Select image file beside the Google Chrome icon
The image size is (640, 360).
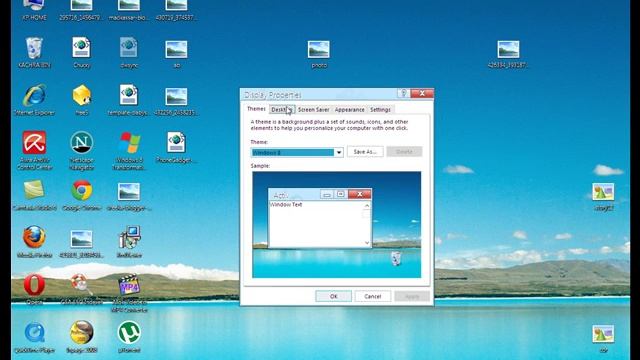[129, 196]
